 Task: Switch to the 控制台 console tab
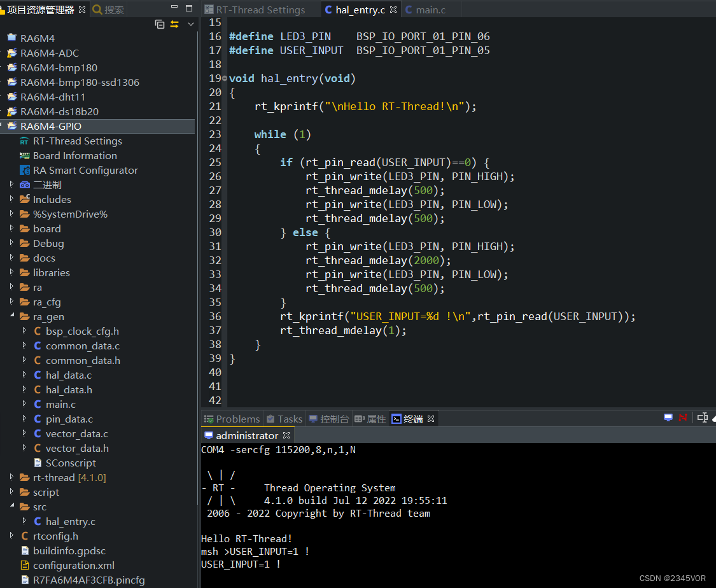328,419
